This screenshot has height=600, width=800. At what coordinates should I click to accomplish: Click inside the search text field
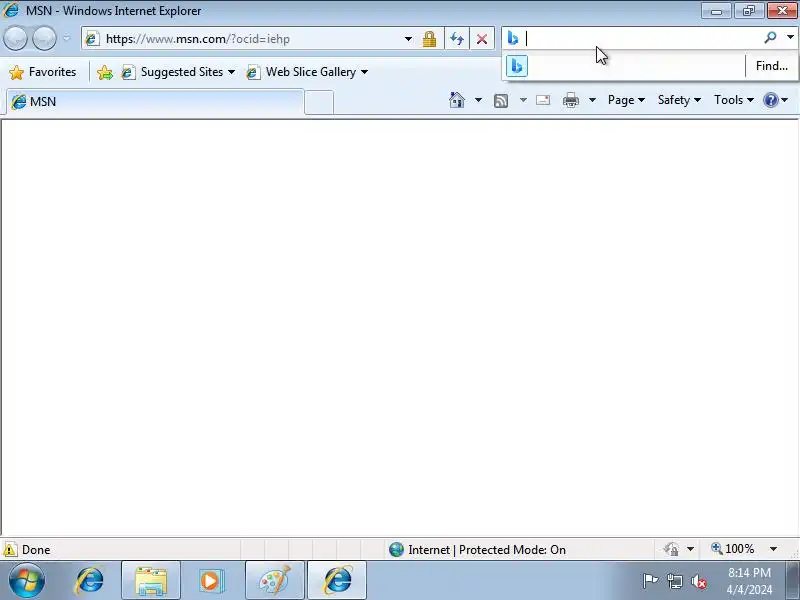[x=642, y=38]
